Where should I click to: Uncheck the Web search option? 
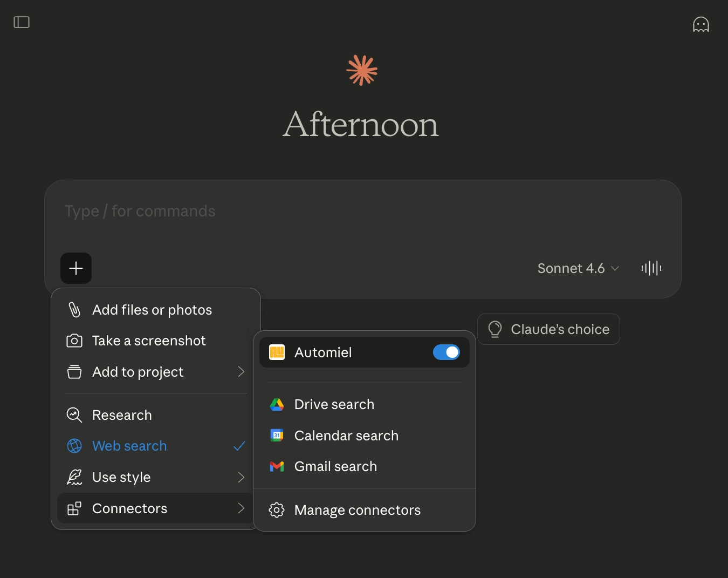[x=129, y=446]
